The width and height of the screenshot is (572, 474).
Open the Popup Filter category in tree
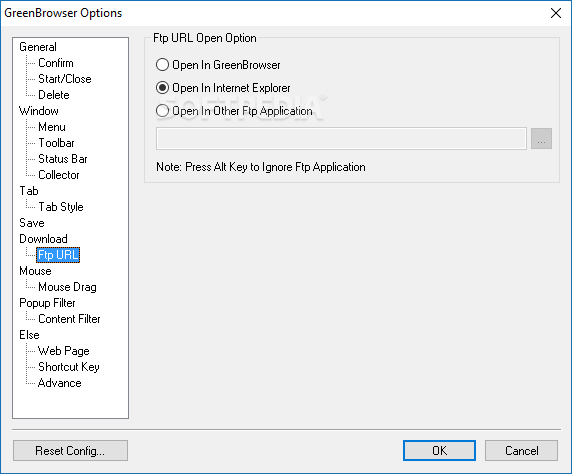point(47,303)
